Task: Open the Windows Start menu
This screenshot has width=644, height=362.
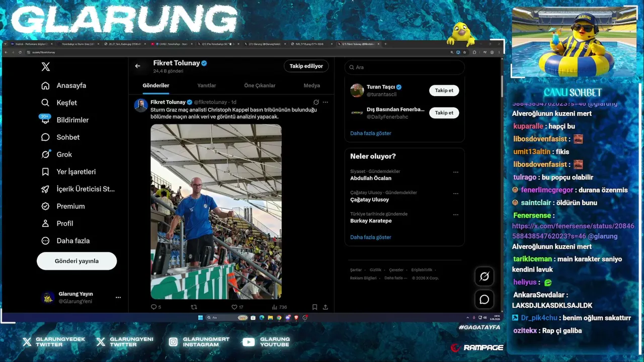Action: point(200,318)
